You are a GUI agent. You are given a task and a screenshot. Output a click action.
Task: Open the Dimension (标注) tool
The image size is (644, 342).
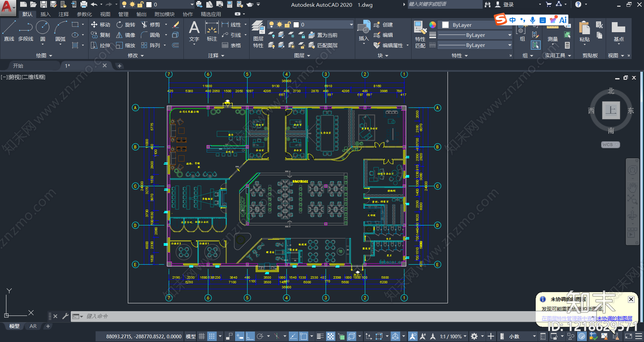point(212,31)
